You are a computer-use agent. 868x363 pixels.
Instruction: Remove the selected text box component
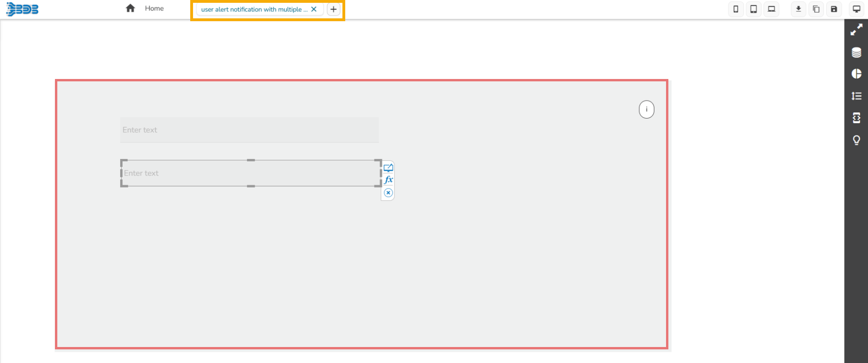click(388, 193)
